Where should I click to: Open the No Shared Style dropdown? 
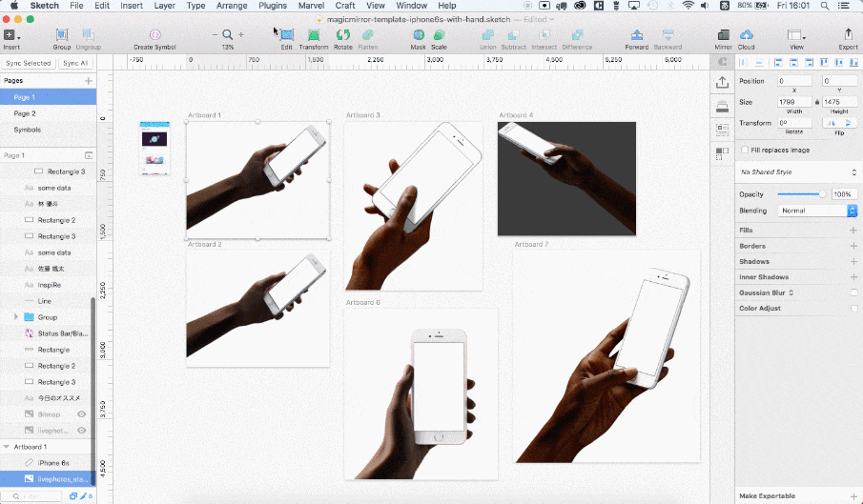click(798, 172)
